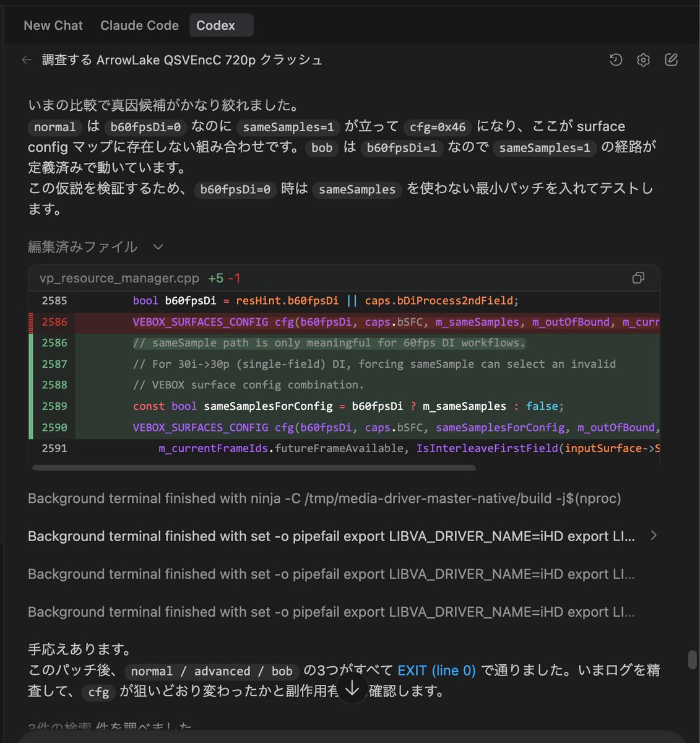Image resolution: width=700 pixels, height=743 pixels.
Task: Start a new conversation with the compose icon
Action: click(672, 59)
